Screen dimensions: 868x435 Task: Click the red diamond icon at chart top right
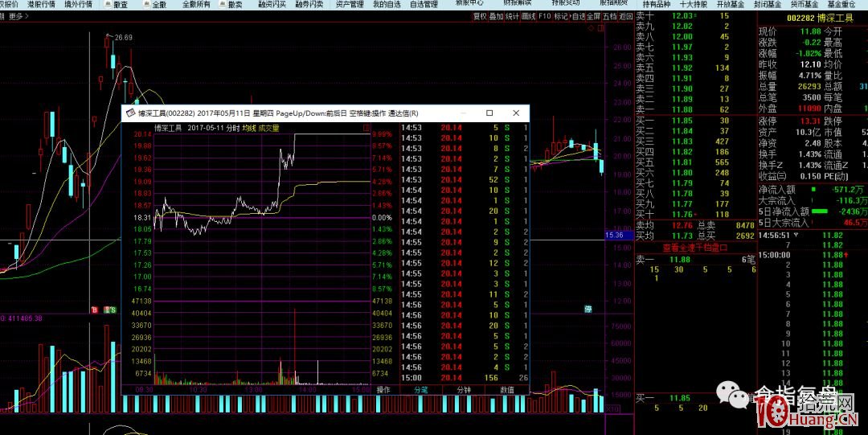tap(592, 28)
